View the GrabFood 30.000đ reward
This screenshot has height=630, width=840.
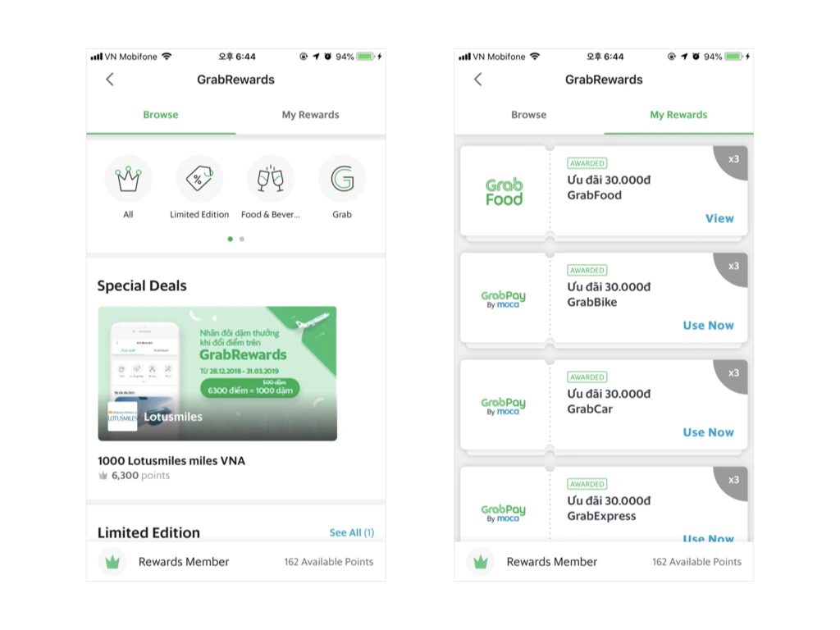click(719, 218)
